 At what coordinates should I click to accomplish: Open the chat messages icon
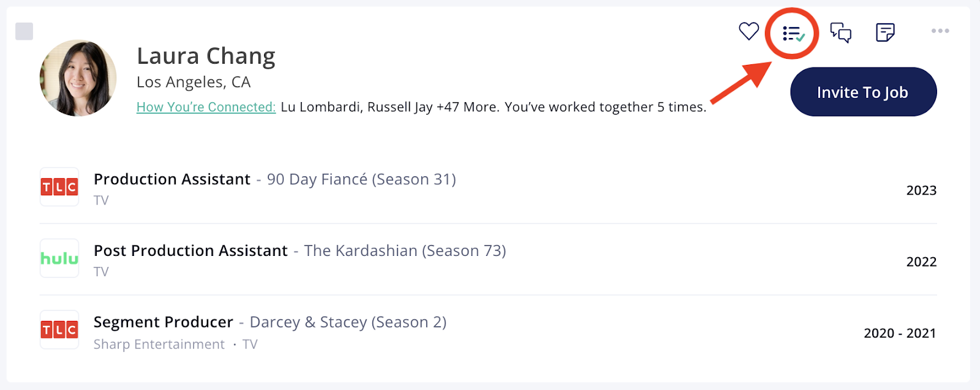click(x=841, y=32)
